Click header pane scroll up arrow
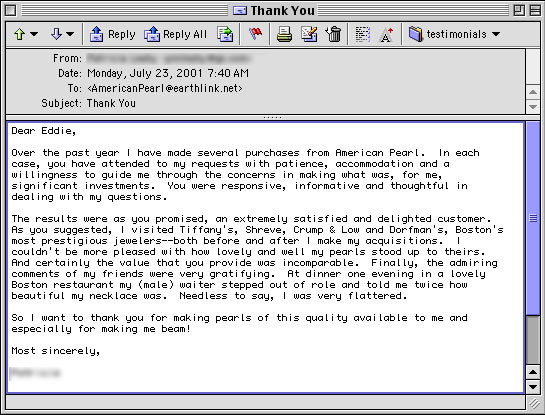Image resolution: width=545 pixels, height=415 pixels. coord(533,92)
